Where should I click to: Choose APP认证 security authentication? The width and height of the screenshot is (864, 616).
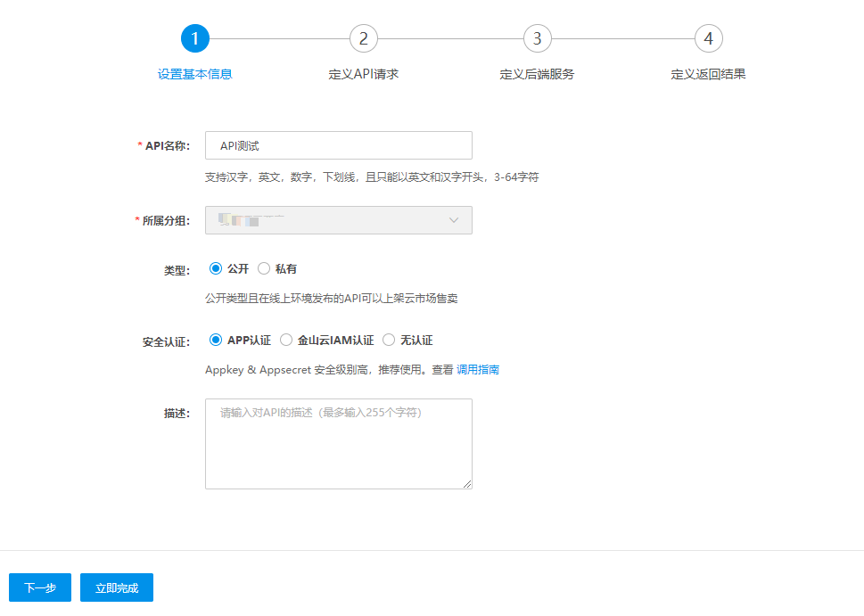point(216,340)
